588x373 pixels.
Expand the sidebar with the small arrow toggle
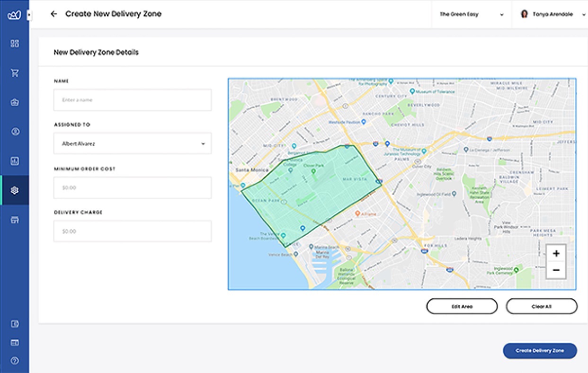(x=29, y=15)
